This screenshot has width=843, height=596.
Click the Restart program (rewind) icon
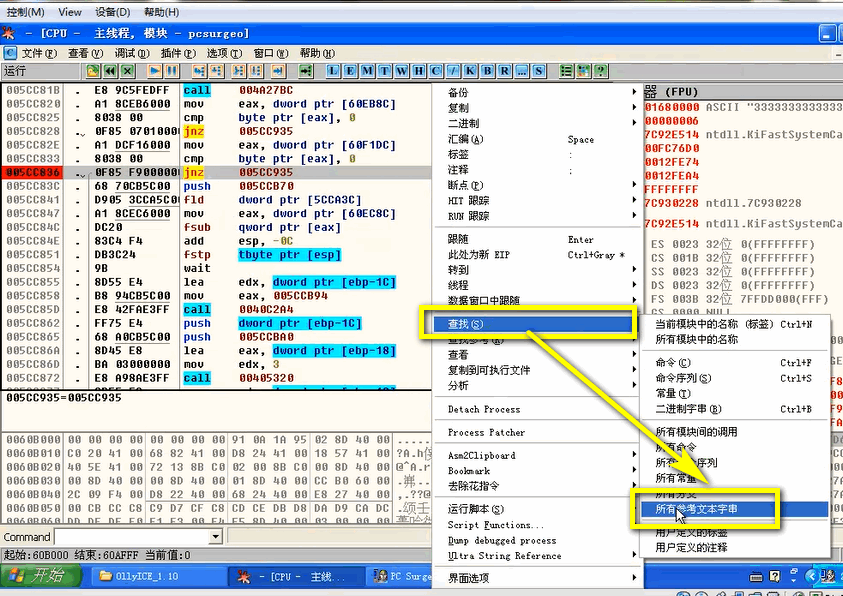(110, 71)
